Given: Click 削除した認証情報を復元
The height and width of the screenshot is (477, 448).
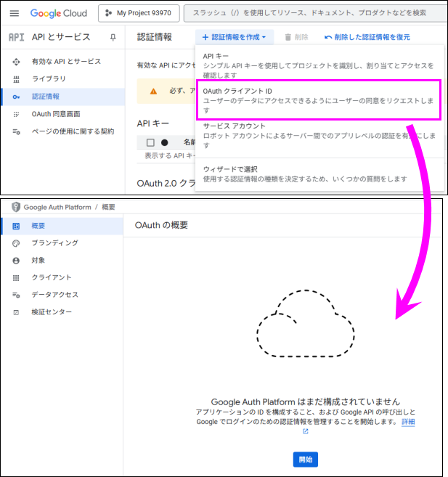Looking at the screenshot, I should pyautogui.click(x=367, y=37).
